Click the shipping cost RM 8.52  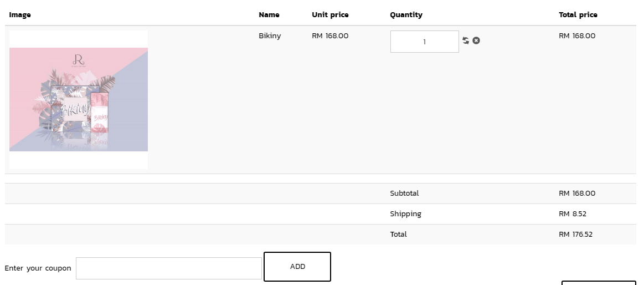pos(573,214)
